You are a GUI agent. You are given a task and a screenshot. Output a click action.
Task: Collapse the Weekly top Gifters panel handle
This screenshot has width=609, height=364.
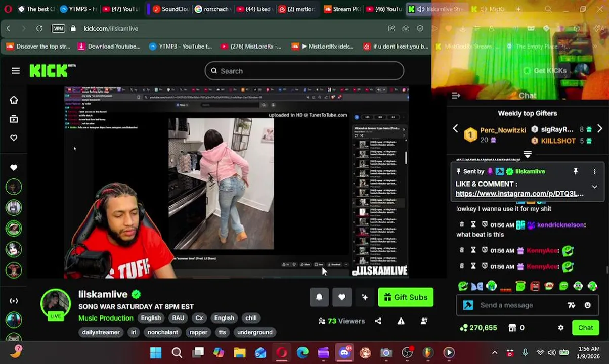(528, 154)
